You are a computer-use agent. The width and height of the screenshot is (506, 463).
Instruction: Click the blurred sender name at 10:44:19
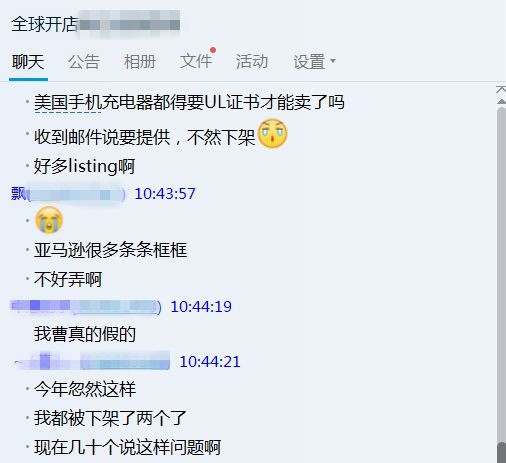[x=86, y=307]
